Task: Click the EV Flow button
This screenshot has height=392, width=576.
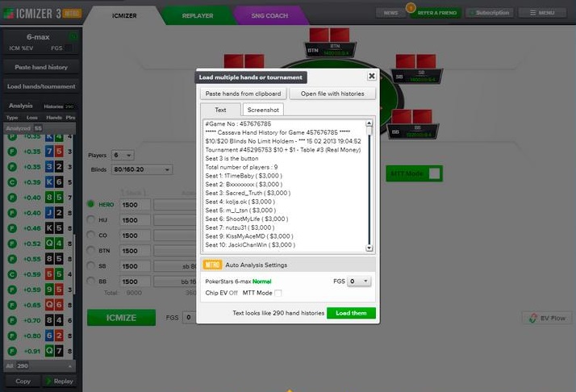Action: (x=547, y=318)
